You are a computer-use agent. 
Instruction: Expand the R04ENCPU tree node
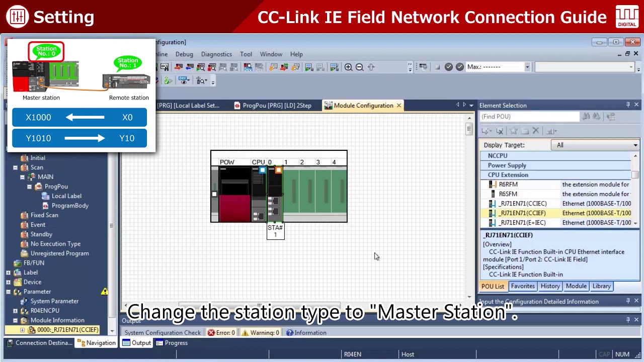point(15,311)
